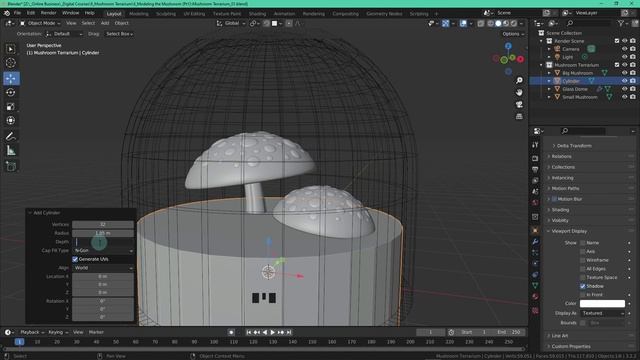Open the Scene properties tab
The image size is (640, 360).
point(535,191)
